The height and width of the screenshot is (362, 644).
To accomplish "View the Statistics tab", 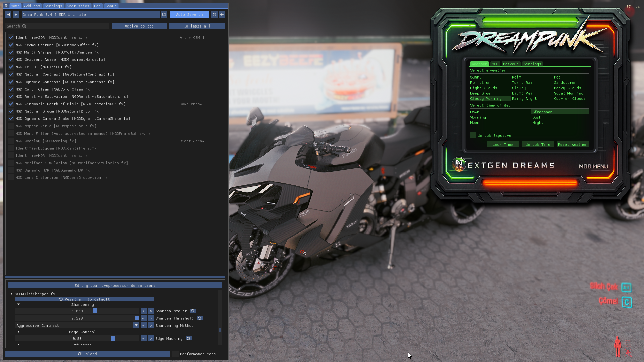I will point(78,6).
